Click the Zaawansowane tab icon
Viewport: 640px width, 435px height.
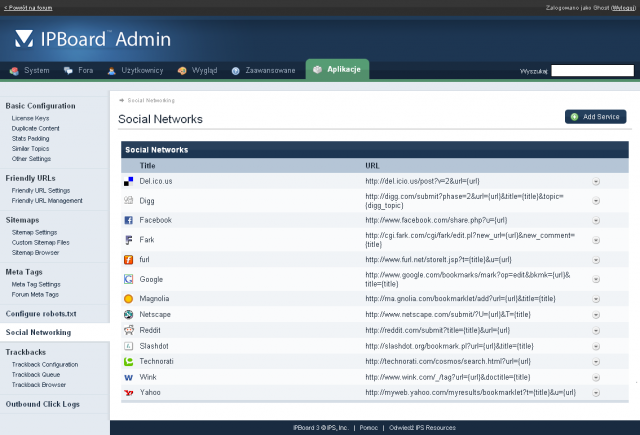tap(236, 71)
